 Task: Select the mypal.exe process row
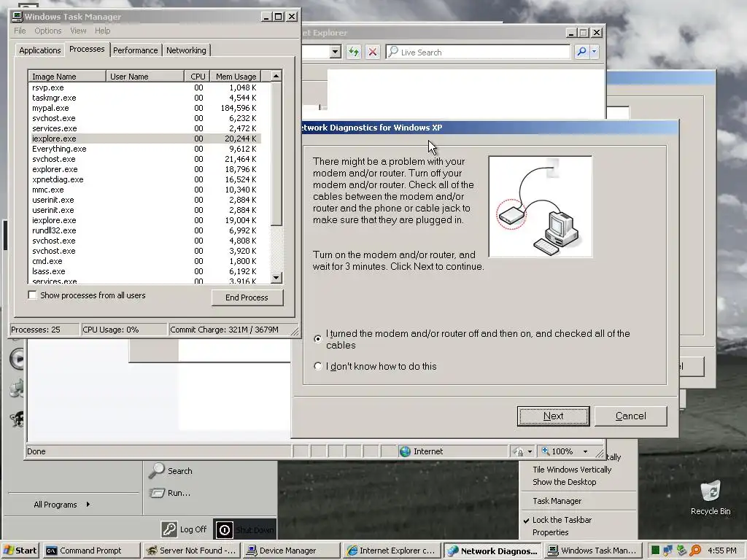pyautogui.click(x=145, y=108)
